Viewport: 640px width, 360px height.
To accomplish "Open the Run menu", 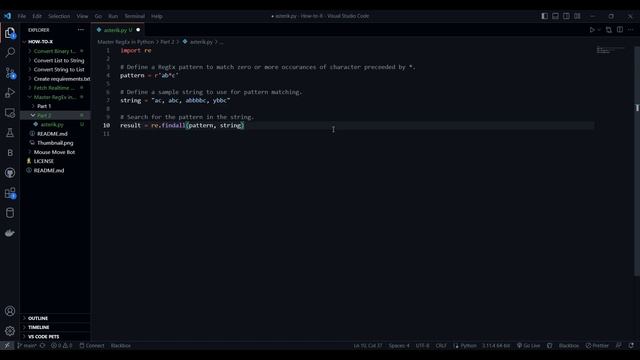I will [113, 16].
